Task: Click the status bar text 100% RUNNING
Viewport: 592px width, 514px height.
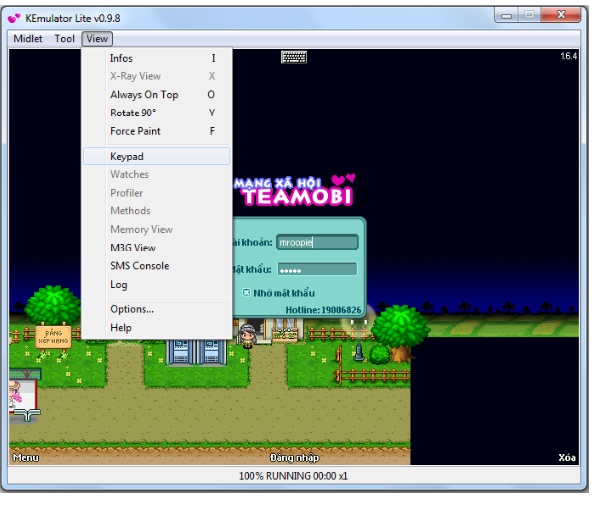Action: pyautogui.click(x=293, y=476)
